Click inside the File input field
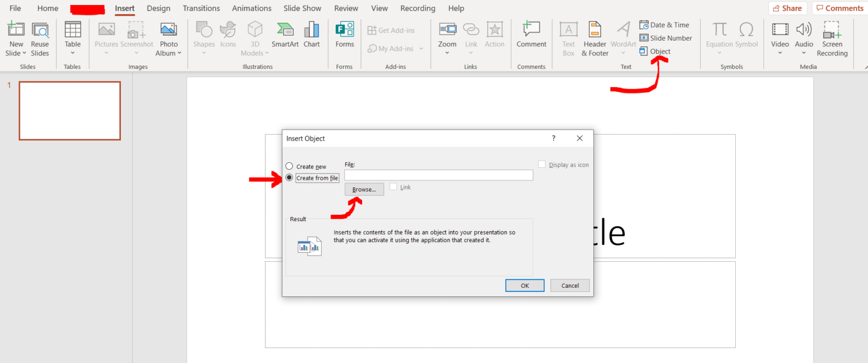The image size is (868, 363). (x=438, y=175)
